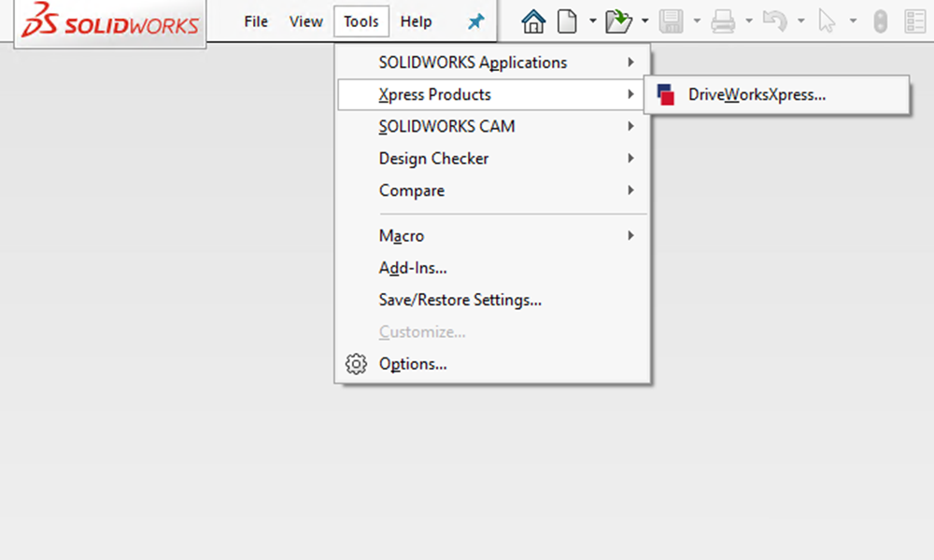This screenshot has width=934, height=560.
Task: Click the Undo toolbar icon
Action: tap(775, 20)
